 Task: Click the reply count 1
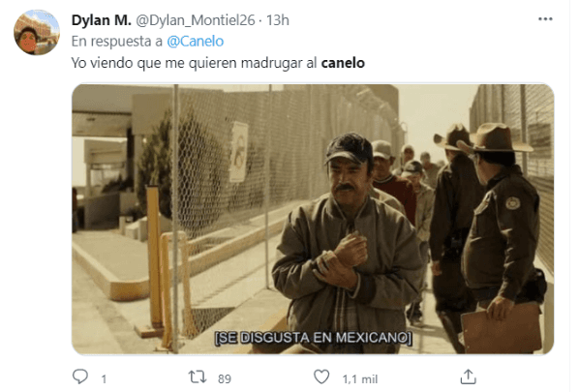click(105, 379)
